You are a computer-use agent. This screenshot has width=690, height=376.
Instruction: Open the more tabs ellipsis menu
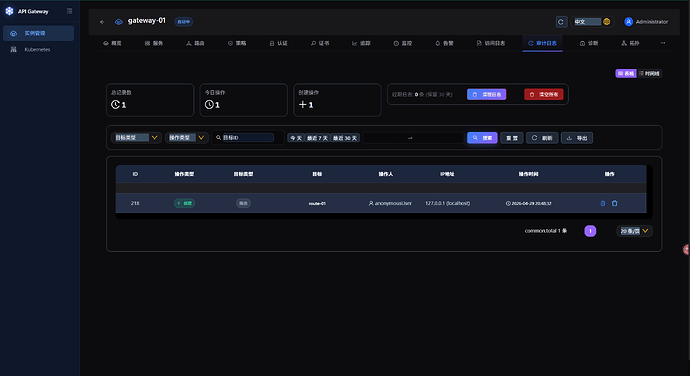[663, 43]
